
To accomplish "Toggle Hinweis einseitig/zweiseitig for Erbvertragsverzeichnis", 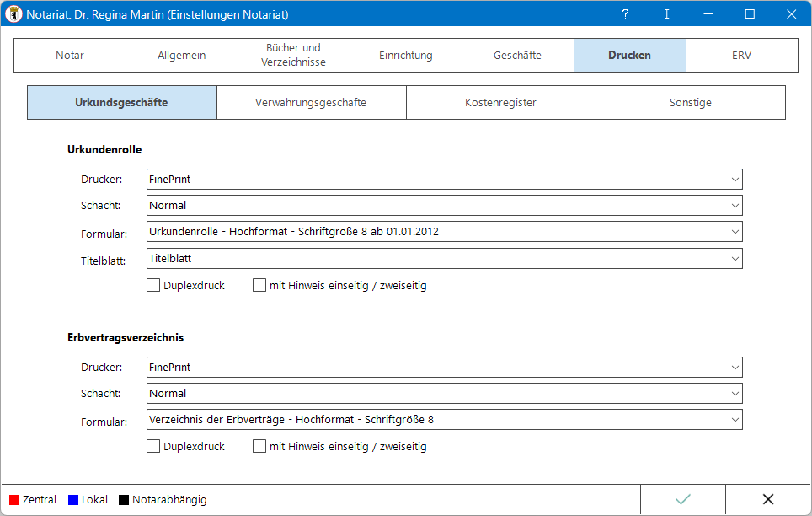I will point(259,446).
